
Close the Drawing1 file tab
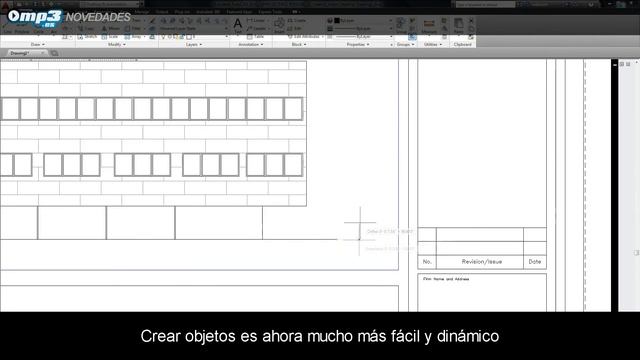click(x=42, y=53)
